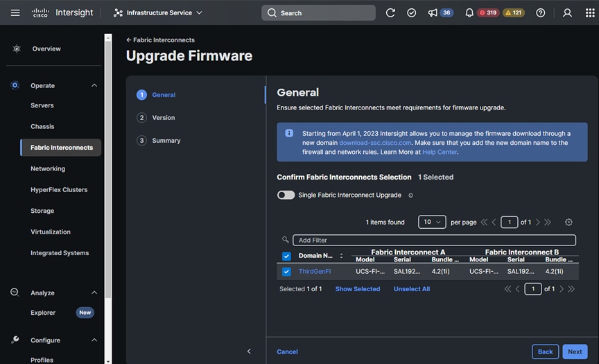Click the 319 critical alarms badge
Screen dimensions: 599x364
point(488,12)
